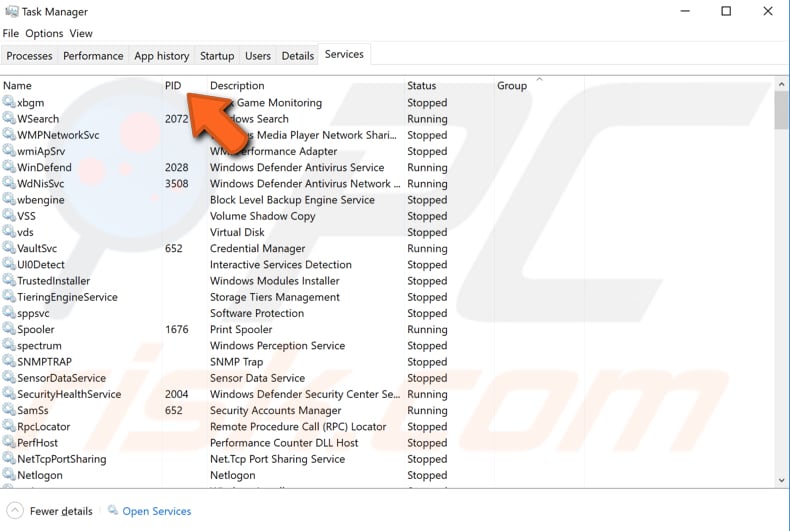Select the RpcLocator service icon
790x531 pixels.
pyautogui.click(x=9, y=426)
